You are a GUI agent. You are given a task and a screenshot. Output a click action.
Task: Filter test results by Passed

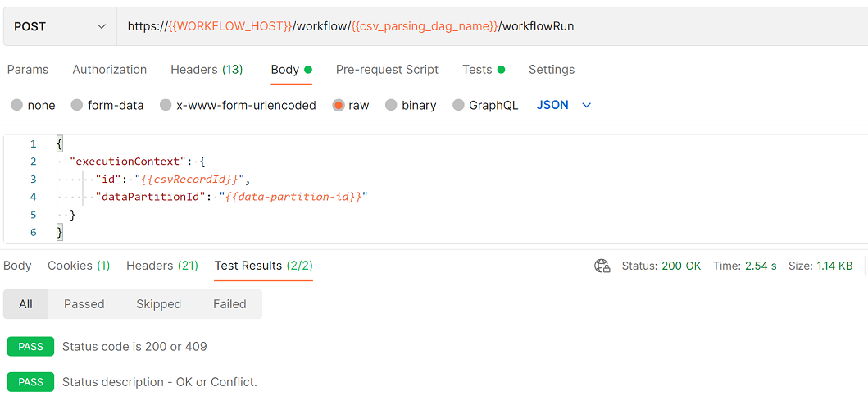84,304
